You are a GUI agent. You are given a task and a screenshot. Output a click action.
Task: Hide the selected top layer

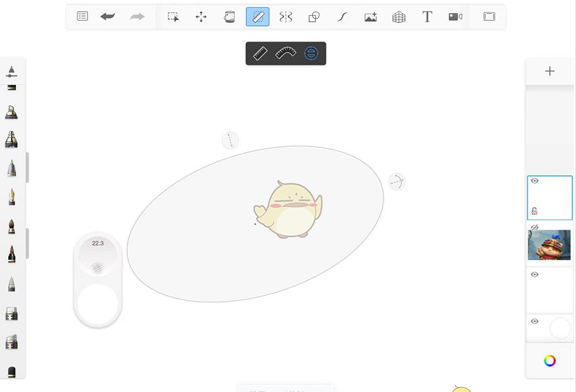535,181
